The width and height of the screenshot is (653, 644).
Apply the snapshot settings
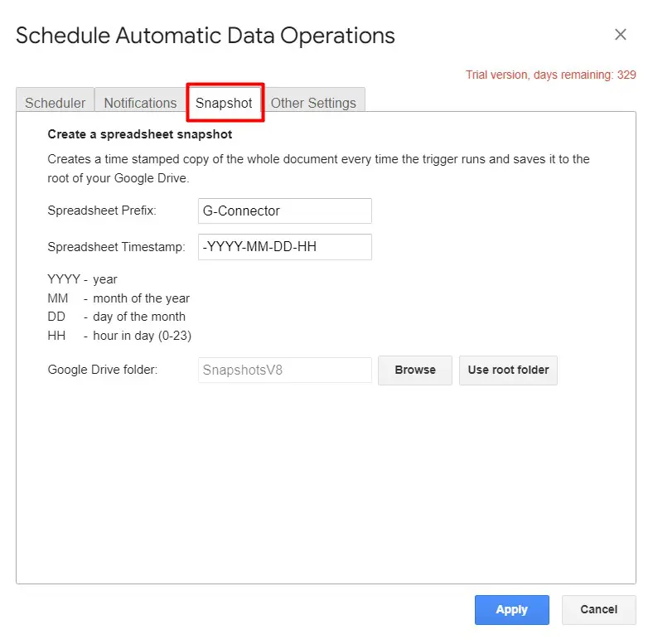[511, 609]
